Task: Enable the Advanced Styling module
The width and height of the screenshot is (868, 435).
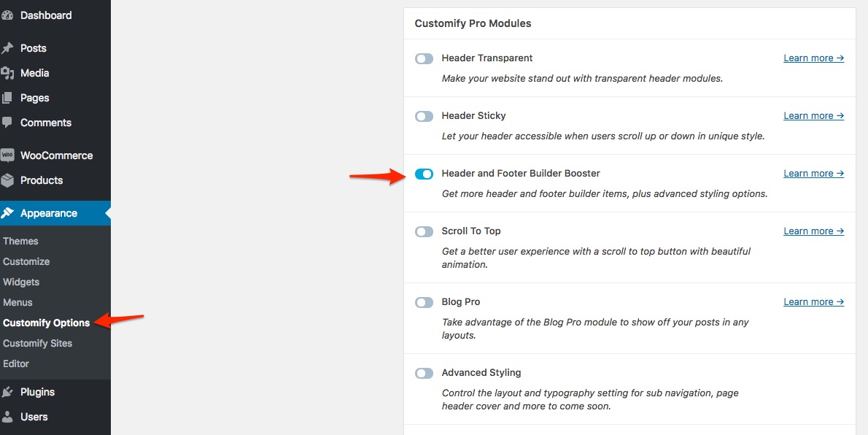Action: [x=424, y=373]
